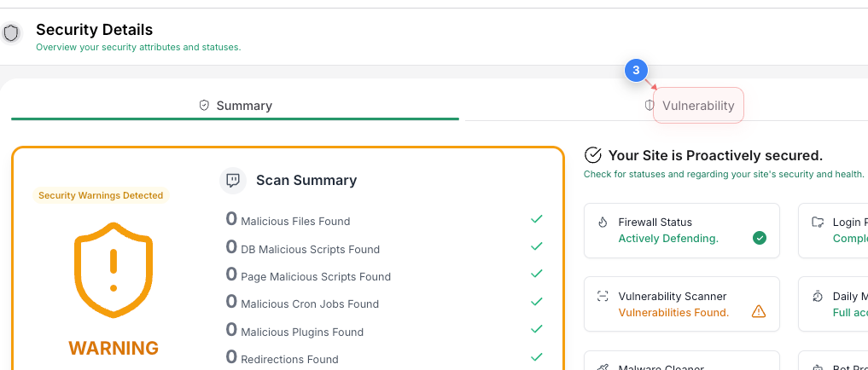Click the orange warning triangle on Vulnerability Scanner
868x370 pixels.
[x=759, y=311]
